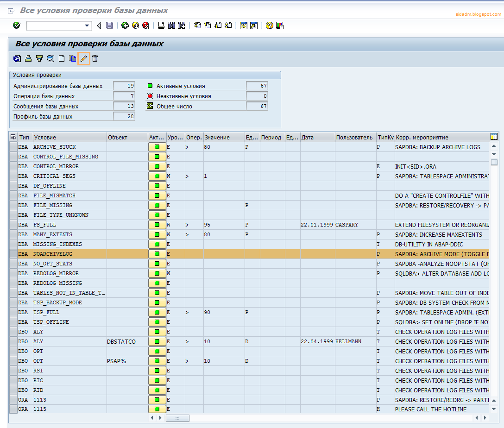Screen dimensions: 504x428
Task: Save with the diskette icon
Action: pyautogui.click(x=109, y=25)
